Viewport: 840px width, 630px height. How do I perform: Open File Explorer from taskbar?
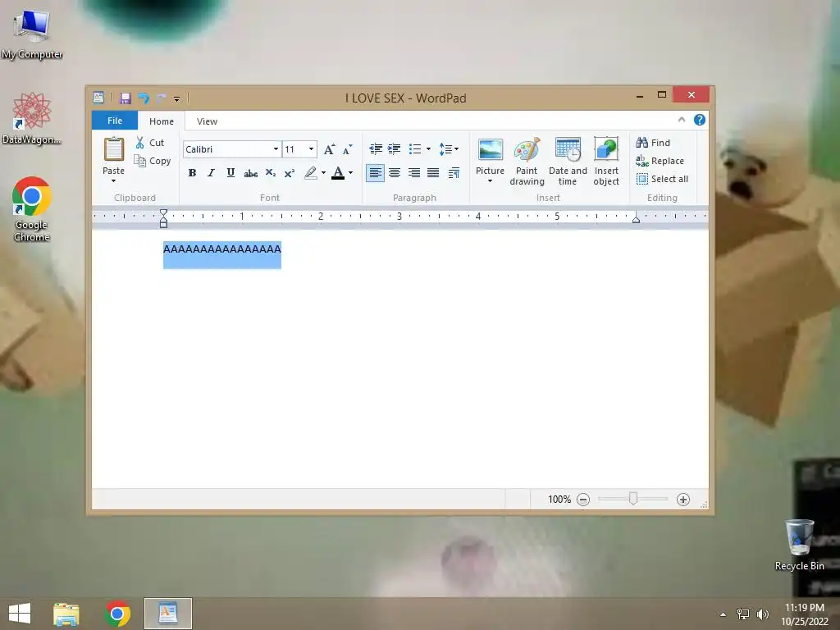point(66,614)
